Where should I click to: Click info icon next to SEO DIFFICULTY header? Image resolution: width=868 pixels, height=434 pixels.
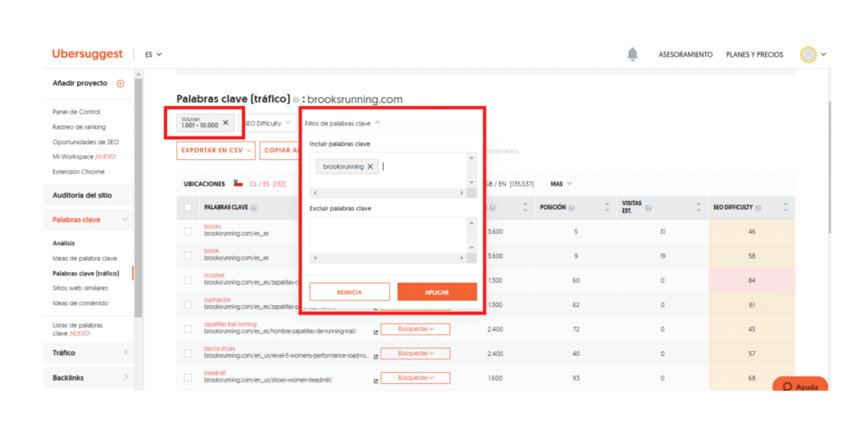758,208
